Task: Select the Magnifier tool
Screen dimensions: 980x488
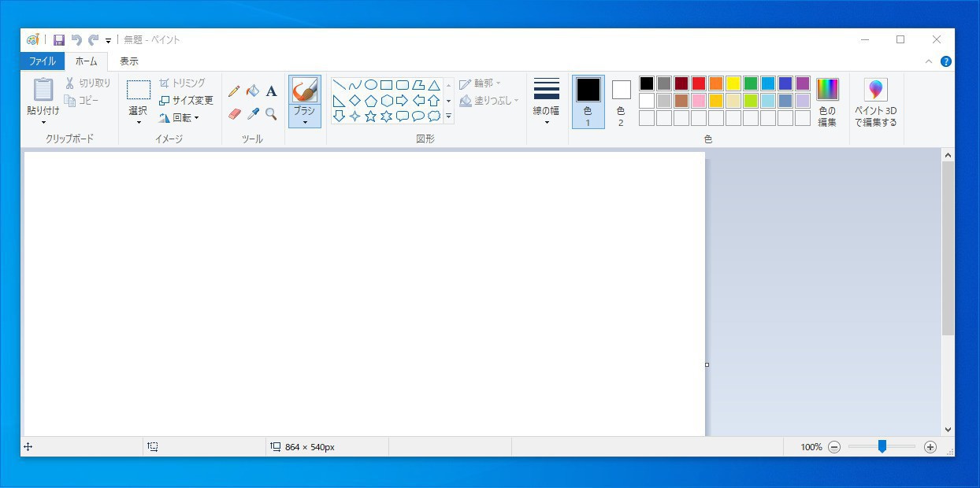Action: tap(271, 114)
